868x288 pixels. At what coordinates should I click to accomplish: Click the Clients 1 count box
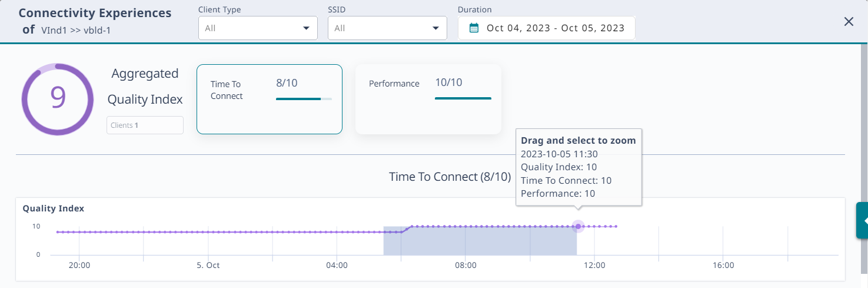(145, 125)
